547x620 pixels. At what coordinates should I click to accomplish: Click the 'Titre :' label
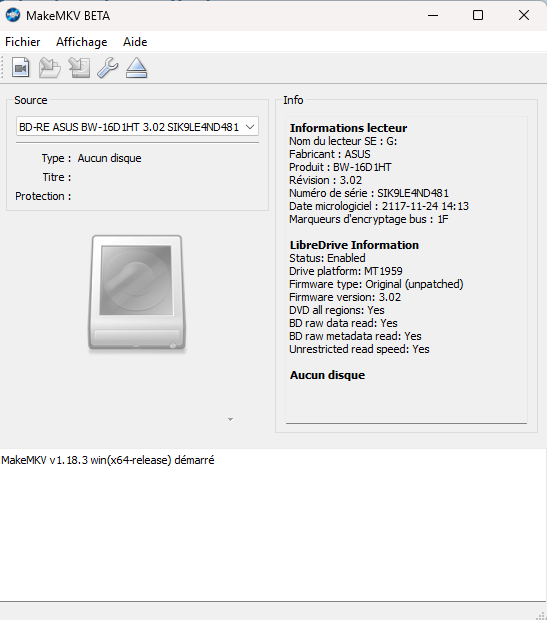57,177
